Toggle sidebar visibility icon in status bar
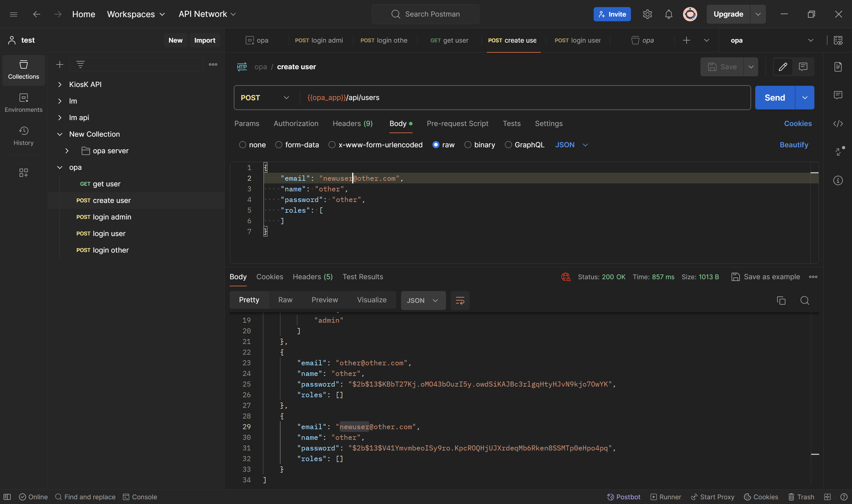852x504 pixels. 7,497
